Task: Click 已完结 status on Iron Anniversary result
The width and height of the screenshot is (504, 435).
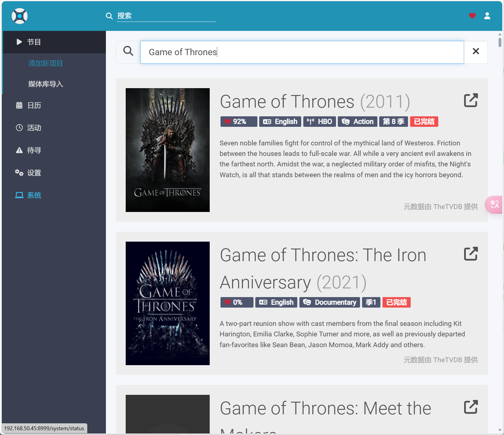Action: (x=397, y=302)
